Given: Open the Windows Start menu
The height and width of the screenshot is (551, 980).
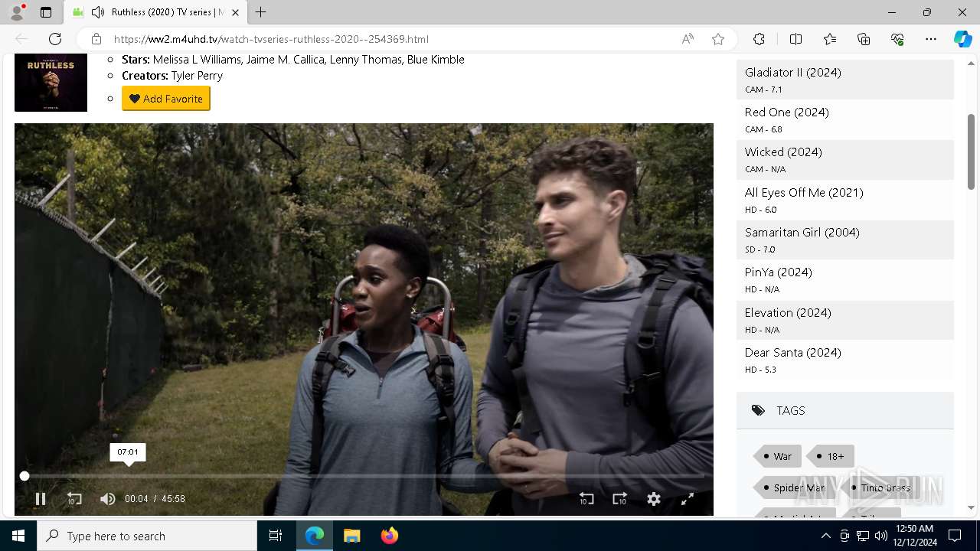Looking at the screenshot, I should pyautogui.click(x=18, y=536).
